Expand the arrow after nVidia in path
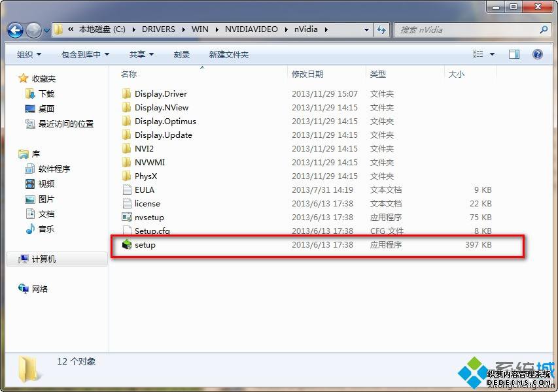This screenshot has width=558, height=392. coord(326,29)
